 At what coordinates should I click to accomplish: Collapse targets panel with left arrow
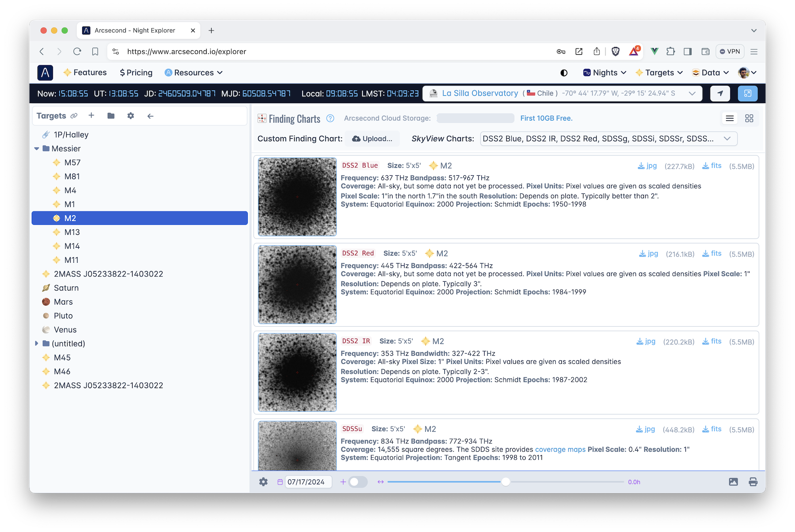pos(150,116)
